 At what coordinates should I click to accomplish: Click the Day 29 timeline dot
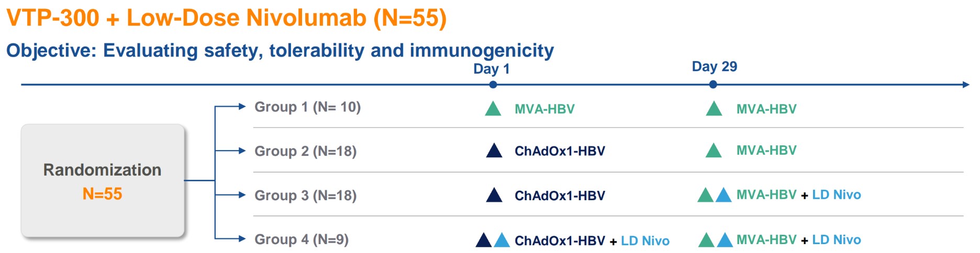713,85
